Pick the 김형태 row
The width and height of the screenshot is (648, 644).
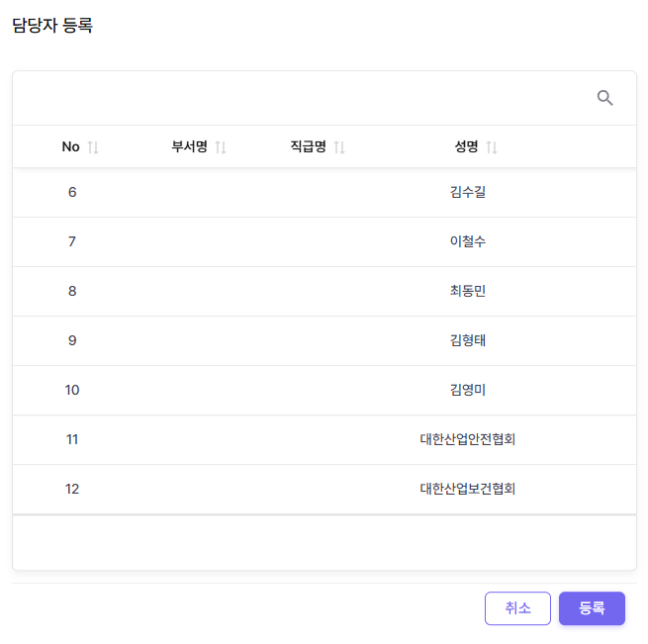click(x=467, y=340)
